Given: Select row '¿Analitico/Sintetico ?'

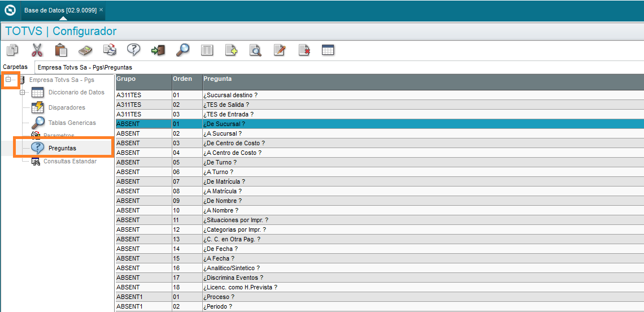Looking at the screenshot, I should [x=380, y=267].
